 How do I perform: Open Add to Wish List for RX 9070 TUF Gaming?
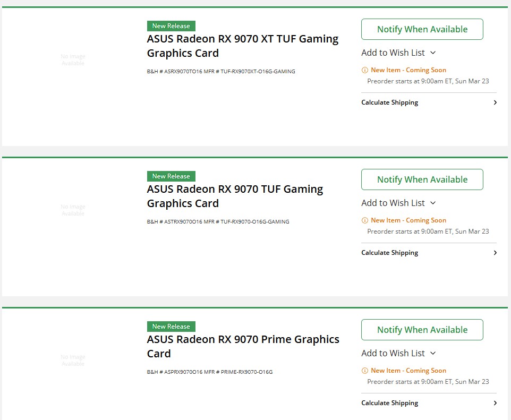[398, 203]
